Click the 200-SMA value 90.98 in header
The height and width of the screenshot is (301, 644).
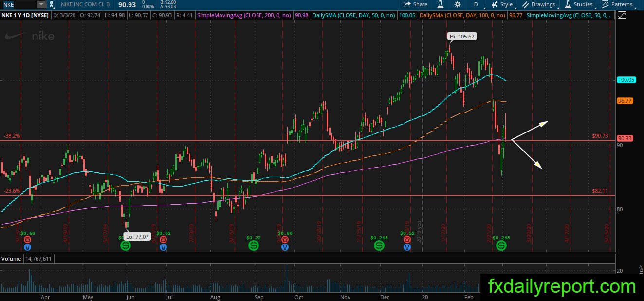tap(302, 16)
